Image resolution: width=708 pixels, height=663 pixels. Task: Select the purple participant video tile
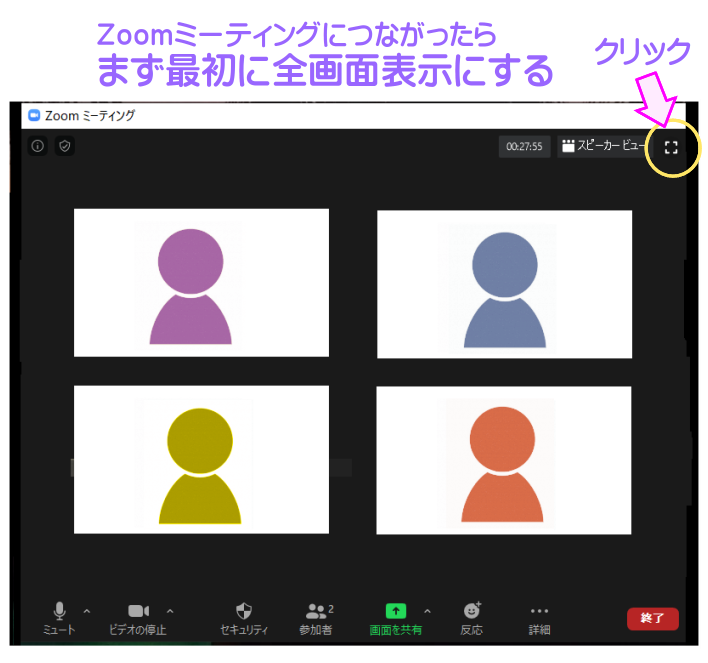coord(201,283)
